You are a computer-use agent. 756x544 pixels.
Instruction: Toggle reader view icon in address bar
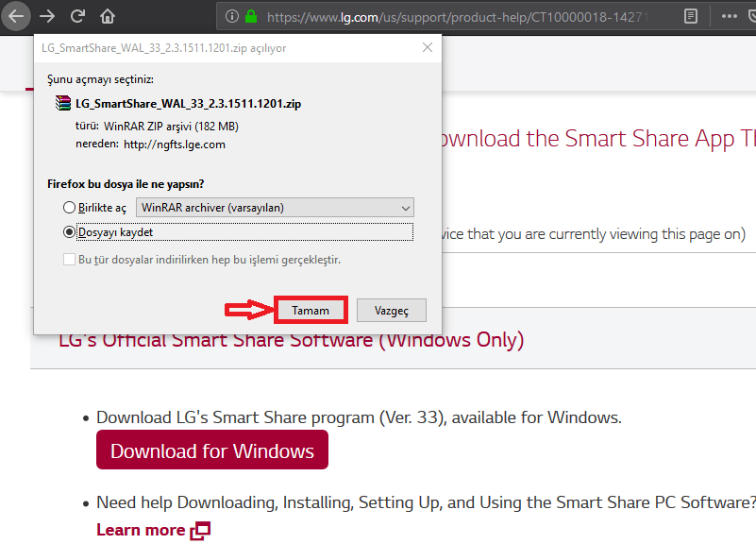click(691, 17)
